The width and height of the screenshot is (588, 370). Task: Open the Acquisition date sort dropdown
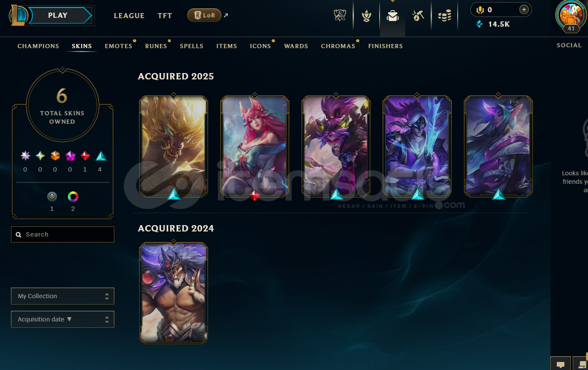62,319
